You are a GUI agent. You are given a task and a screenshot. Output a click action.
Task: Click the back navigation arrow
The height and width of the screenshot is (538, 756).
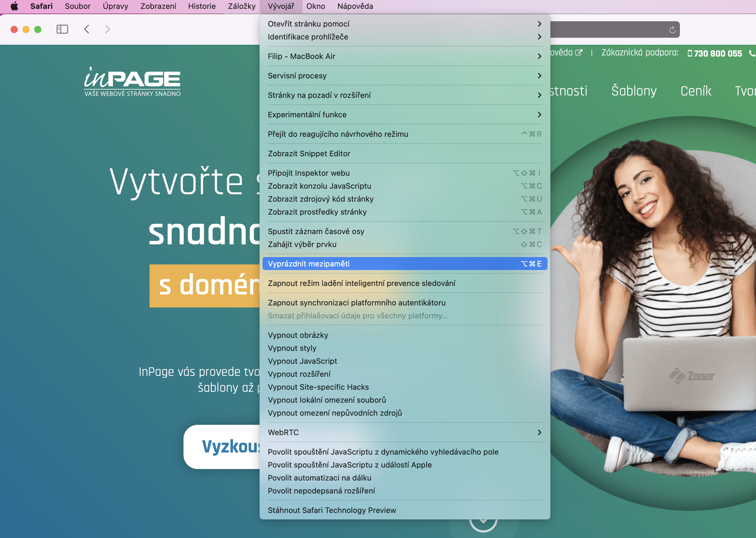(x=86, y=29)
